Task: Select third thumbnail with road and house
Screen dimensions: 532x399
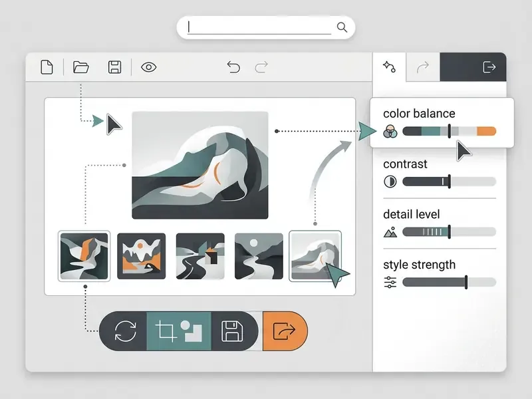Action: pyautogui.click(x=200, y=256)
